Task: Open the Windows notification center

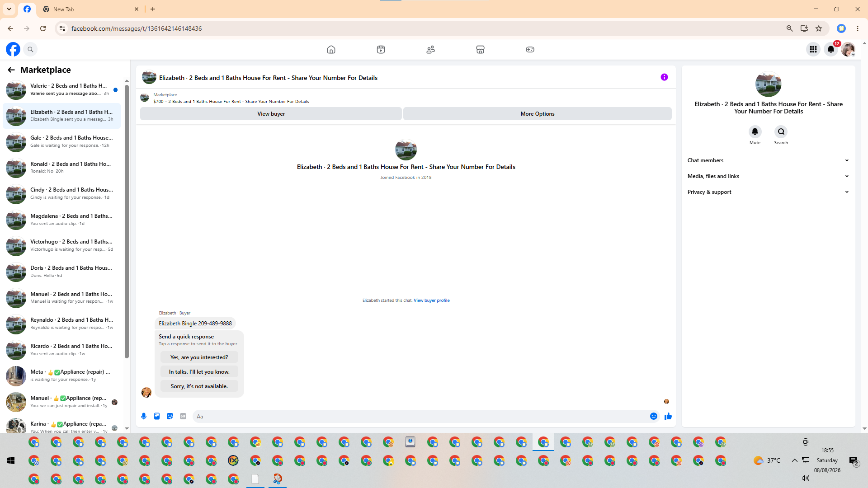Action: pyautogui.click(x=854, y=461)
